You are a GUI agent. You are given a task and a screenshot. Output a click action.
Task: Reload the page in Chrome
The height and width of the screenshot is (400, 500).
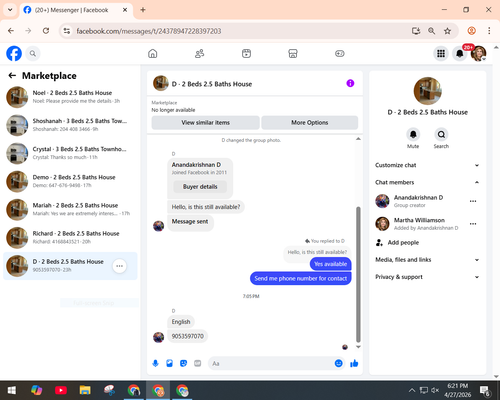pos(46,31)
